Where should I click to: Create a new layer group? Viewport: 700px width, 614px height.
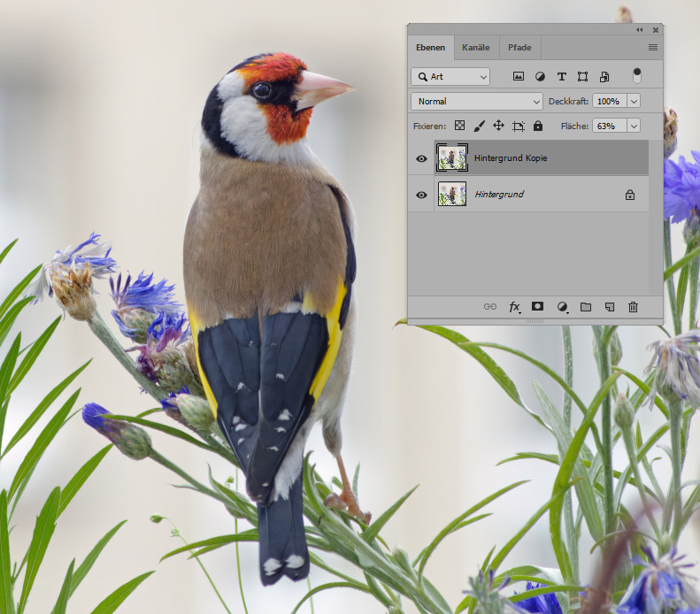pos(585,307)
